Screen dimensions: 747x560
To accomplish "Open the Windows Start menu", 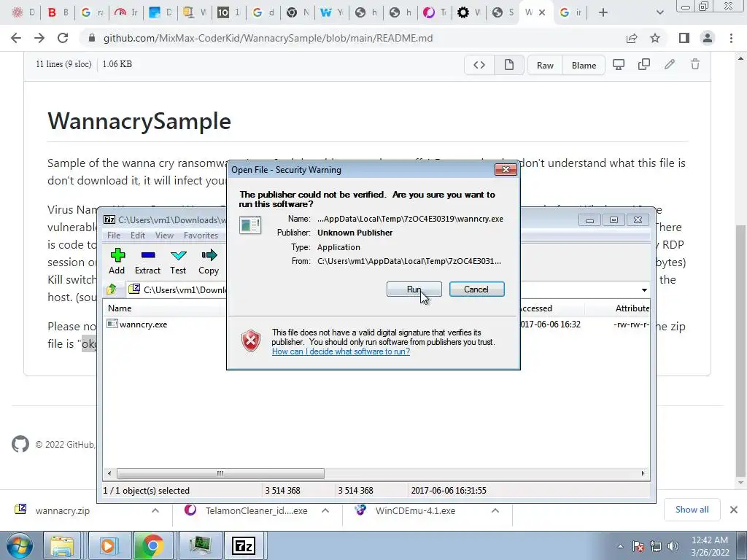I will [19, 546].
